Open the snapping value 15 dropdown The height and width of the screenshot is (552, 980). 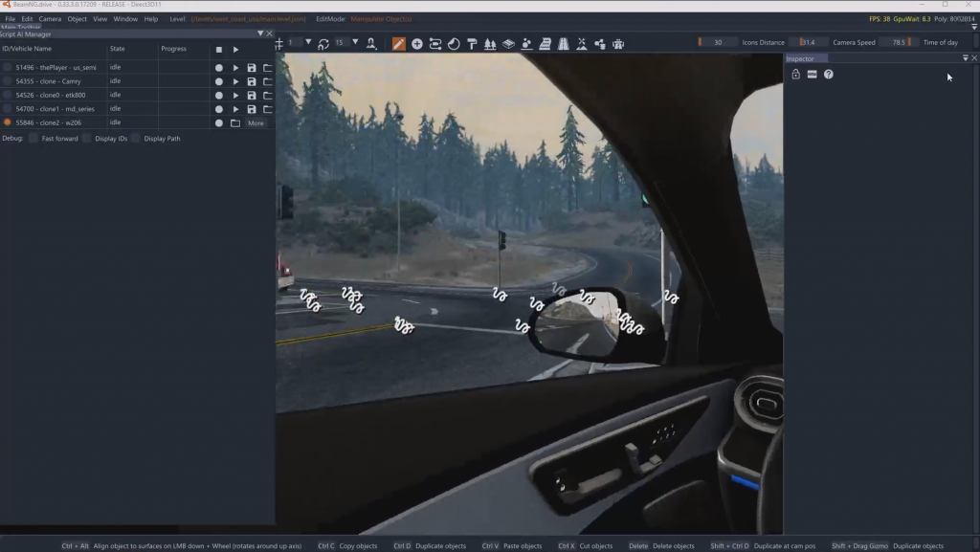point(355,42)
